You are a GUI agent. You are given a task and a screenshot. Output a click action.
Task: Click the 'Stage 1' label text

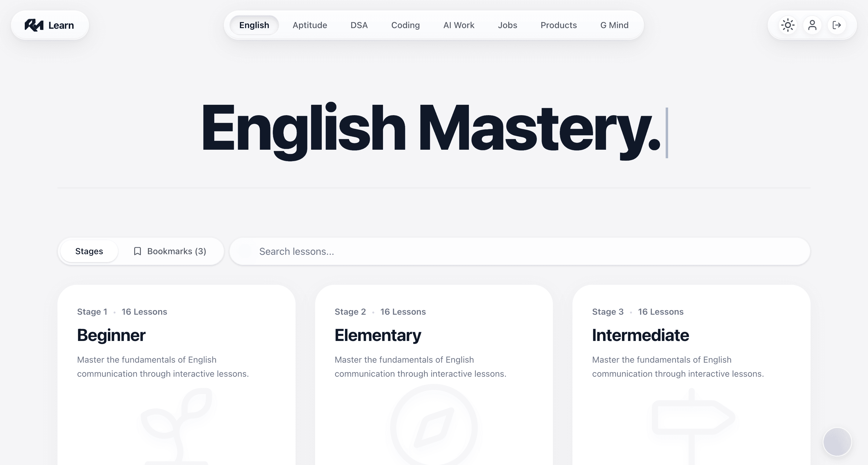92,312
